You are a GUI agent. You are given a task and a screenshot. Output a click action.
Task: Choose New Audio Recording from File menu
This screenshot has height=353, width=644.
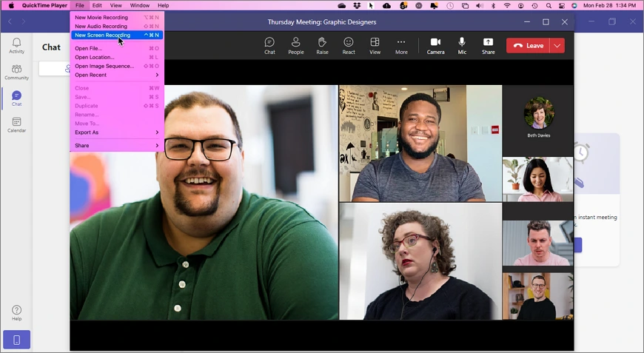(x=117, y=26)
